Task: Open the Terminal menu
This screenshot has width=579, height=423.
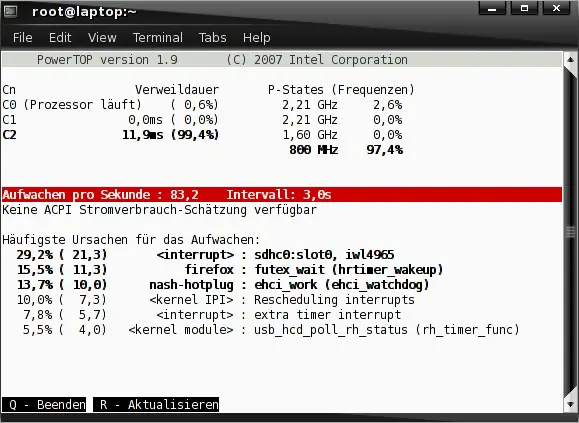Action: click(x=158, y=38)
